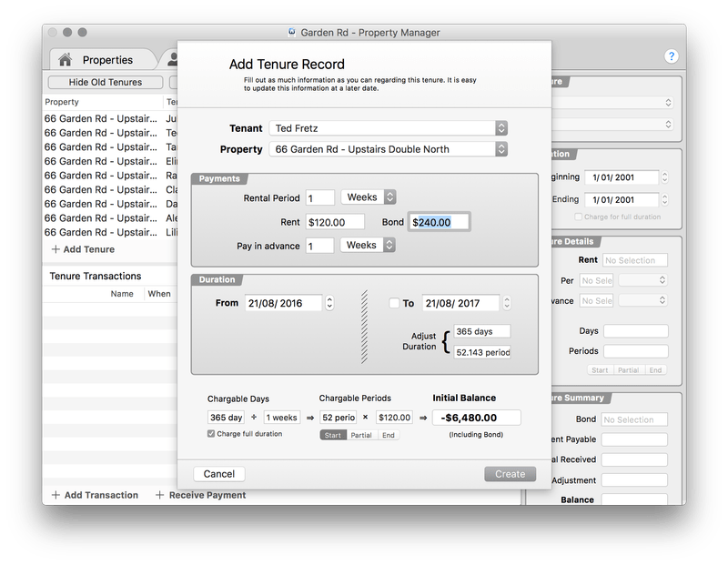Select End segment in background tenure panel
The height and width of the screenshot is (565, 728).
(x=655, y=370)
